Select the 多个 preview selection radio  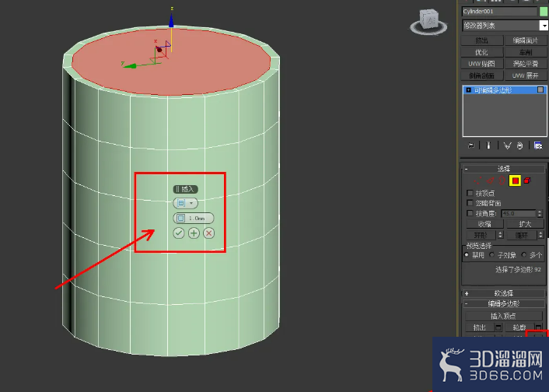524,255
